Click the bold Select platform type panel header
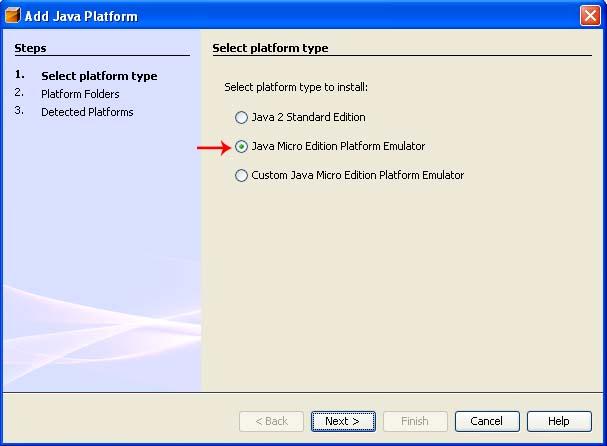The height and width of the screenshot is (446, 607). pyautogui.click(x=270, y=48)
